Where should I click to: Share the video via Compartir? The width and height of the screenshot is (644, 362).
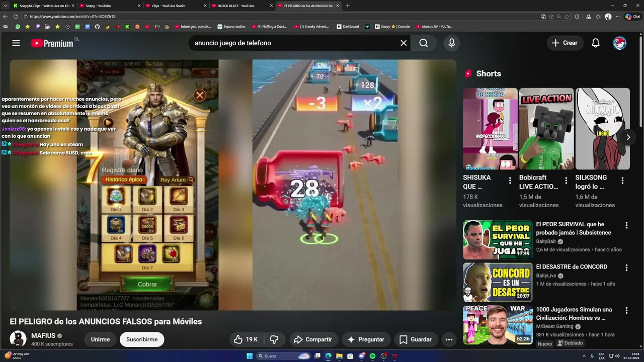pyautogui.click(x=312, y=339)
